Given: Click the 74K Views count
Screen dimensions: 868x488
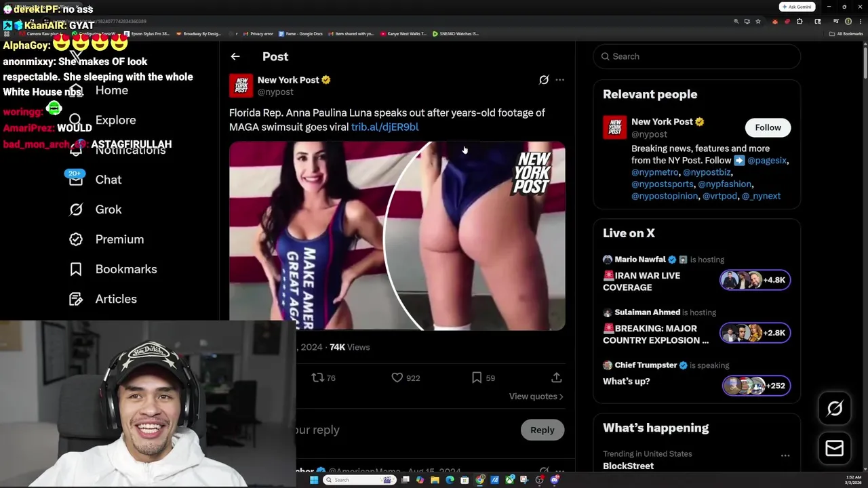Looking at the screenshot, I should coord(349,347).
